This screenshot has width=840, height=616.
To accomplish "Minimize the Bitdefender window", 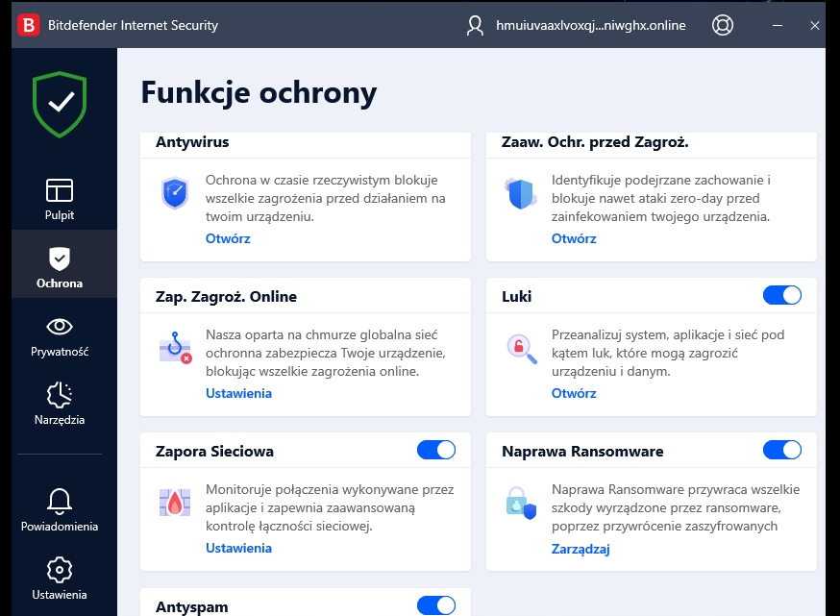I will click(x=778, y=25).
